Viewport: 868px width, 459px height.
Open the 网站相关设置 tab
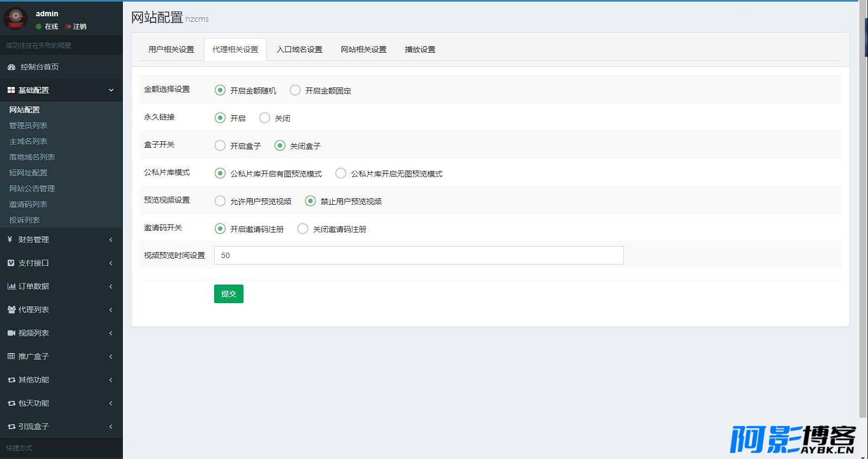pyautogui.click(x=364, y=49)
